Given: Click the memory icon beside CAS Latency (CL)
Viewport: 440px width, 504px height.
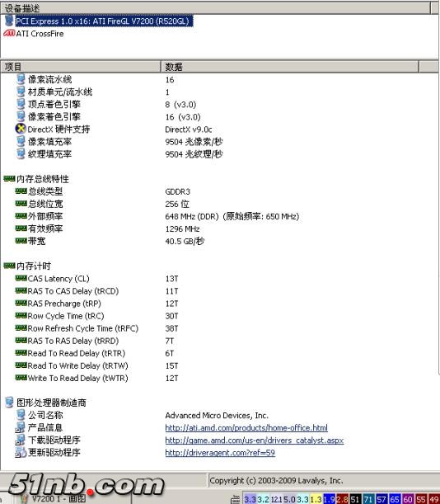Looking at the screenshot, I should (21, 278).
